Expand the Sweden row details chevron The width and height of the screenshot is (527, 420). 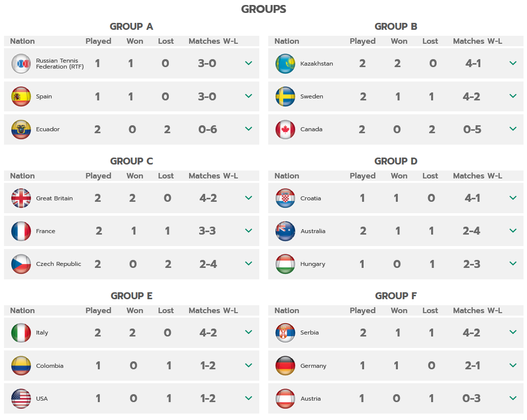513,96
